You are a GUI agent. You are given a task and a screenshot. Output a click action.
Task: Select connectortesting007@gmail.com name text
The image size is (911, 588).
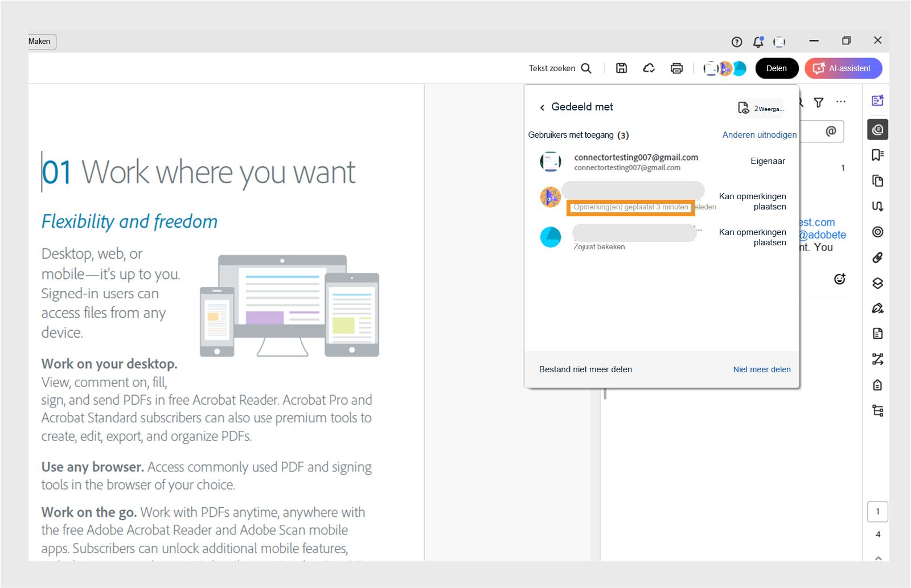pyautogui.click(x=636, y=157)
